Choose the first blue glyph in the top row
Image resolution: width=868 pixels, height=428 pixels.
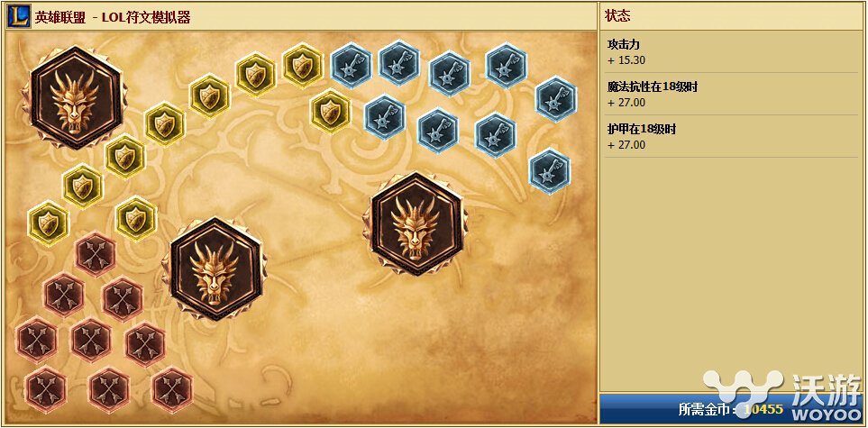coord(351,66)
